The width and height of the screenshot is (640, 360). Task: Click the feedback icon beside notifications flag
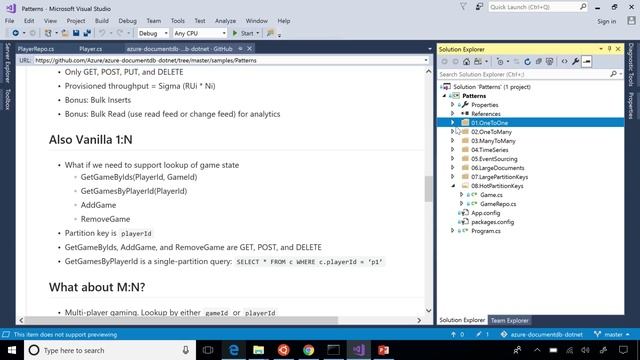tap(479, 7)
